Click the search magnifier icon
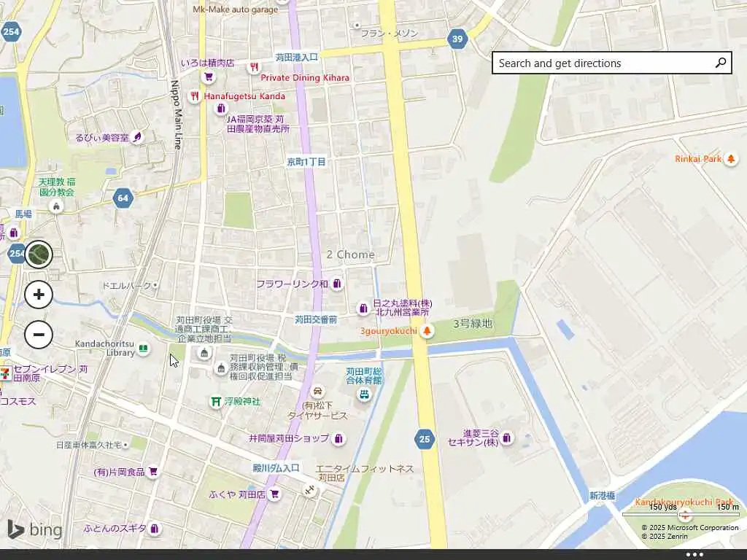Viewport: 747px width, 560px height. [721, 63]
